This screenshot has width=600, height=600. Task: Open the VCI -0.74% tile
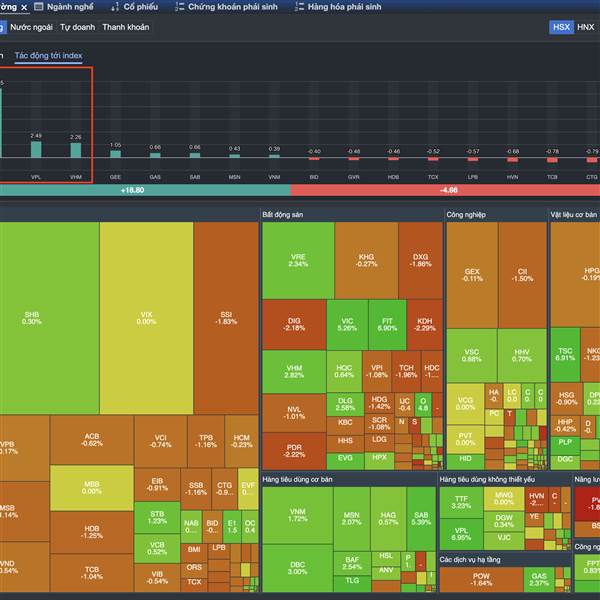coord(161,442)
